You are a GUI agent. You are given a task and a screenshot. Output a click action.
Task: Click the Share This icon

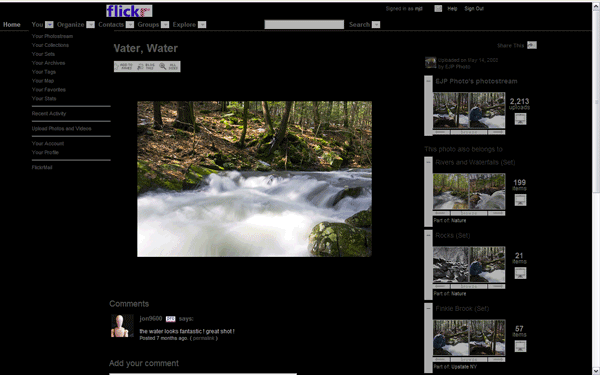coord(532,45)
